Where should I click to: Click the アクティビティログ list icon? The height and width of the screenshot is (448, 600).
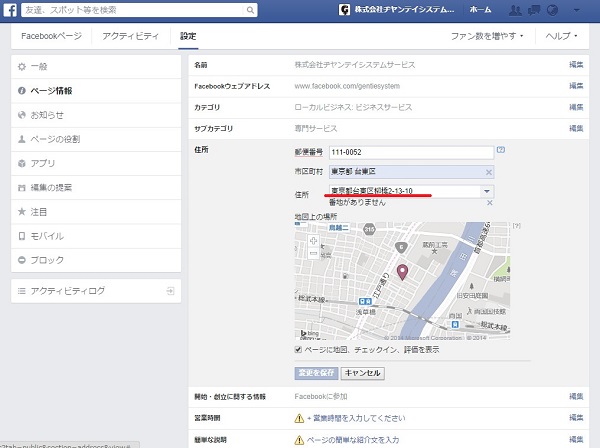[22, 291]
